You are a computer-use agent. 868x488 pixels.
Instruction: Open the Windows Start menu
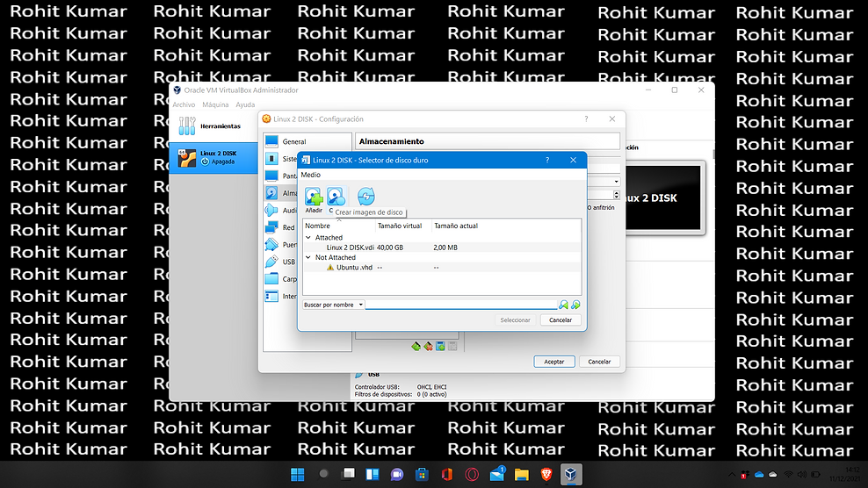click(x=297, y=474)
